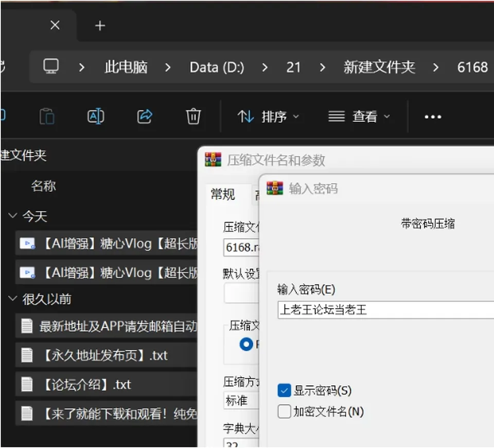Click the 新建文件夹 breadcrumb segment
Viewport: 494px width, 448px height.
click(x=379, y=67)
